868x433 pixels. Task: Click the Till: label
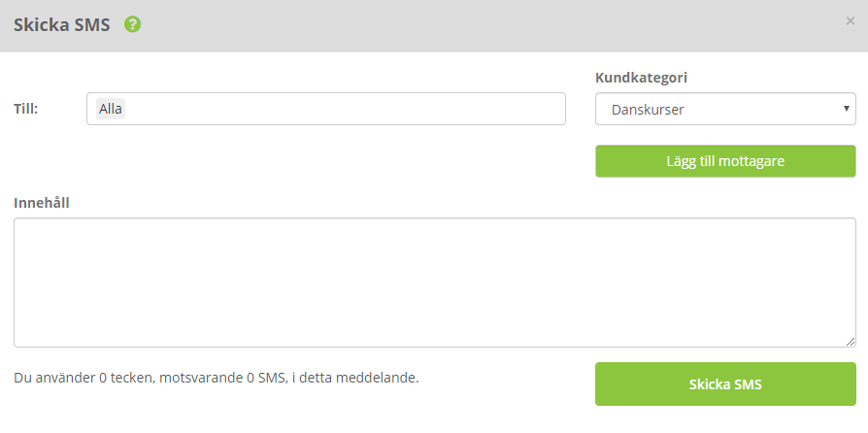pyautogui.click(x=26, y=109)
